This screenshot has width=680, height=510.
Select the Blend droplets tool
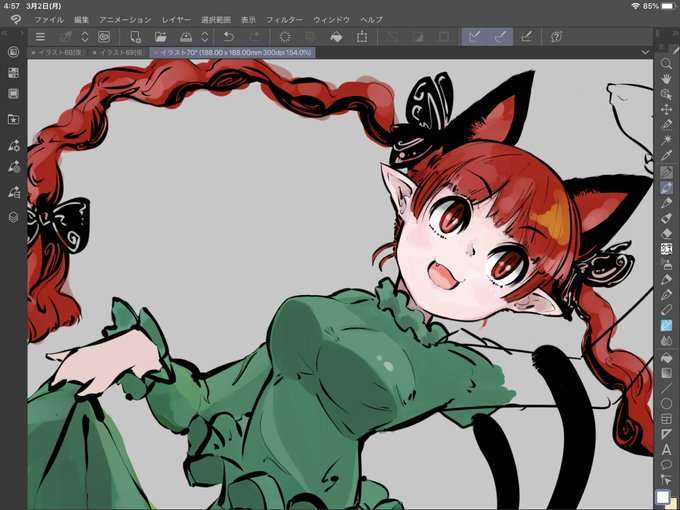(x=666, y=340)
